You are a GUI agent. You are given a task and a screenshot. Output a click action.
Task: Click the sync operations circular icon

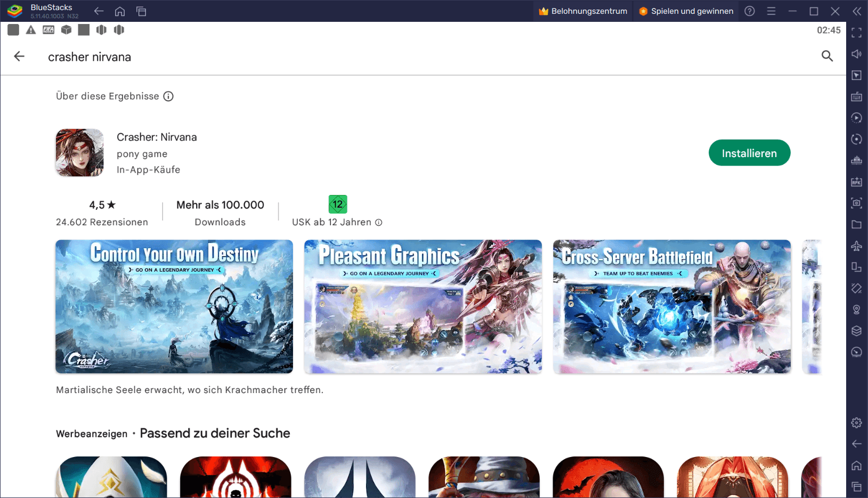point(856,139)
